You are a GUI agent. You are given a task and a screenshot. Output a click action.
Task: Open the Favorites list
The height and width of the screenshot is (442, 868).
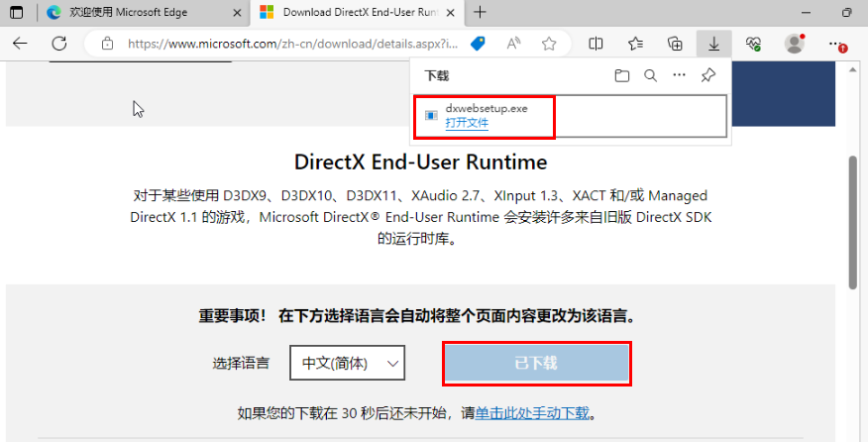click(x=635, y=44)
